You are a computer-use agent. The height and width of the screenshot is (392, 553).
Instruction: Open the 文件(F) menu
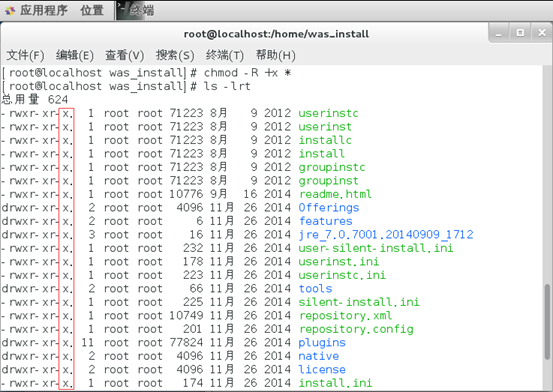tap(25, 55)
